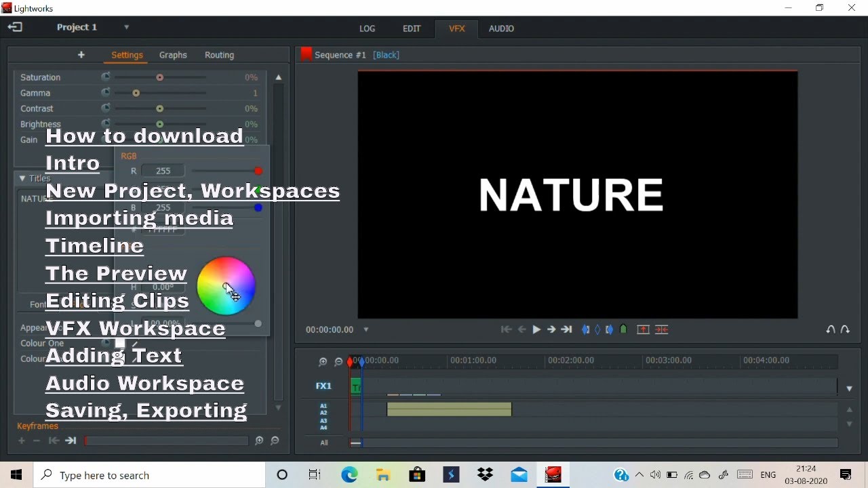The image size is (868, 488).
Task: Redo the last edit
Action: coord(846,330)
